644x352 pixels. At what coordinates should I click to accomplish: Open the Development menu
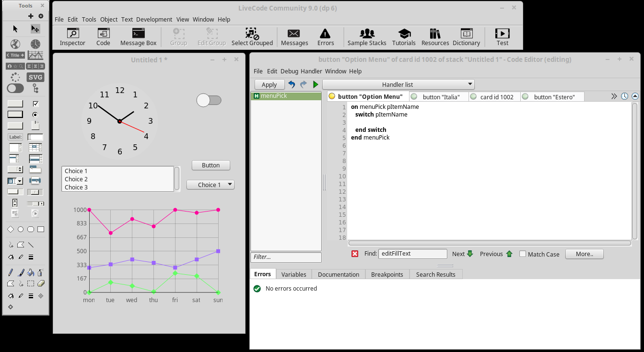coord(154,20)
